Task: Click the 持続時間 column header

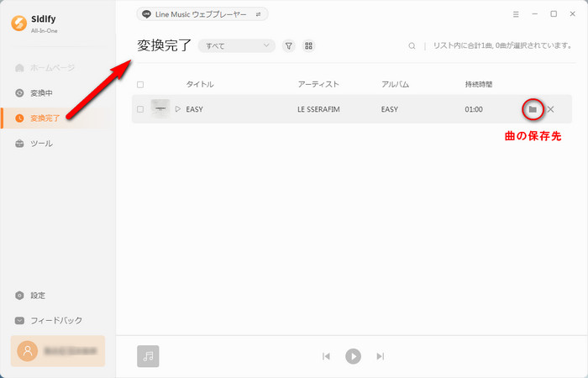Action: point(479,84)
